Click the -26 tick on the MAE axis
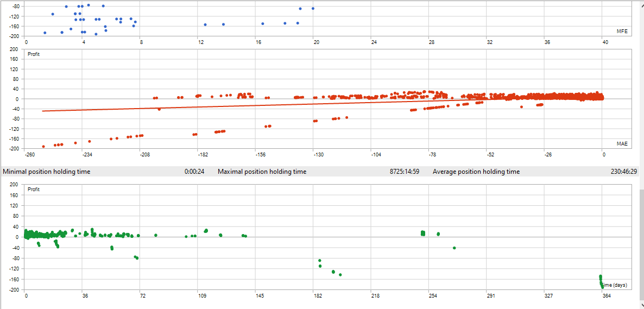The width and height of the screenshot is (644, 309). pos(548,155)
